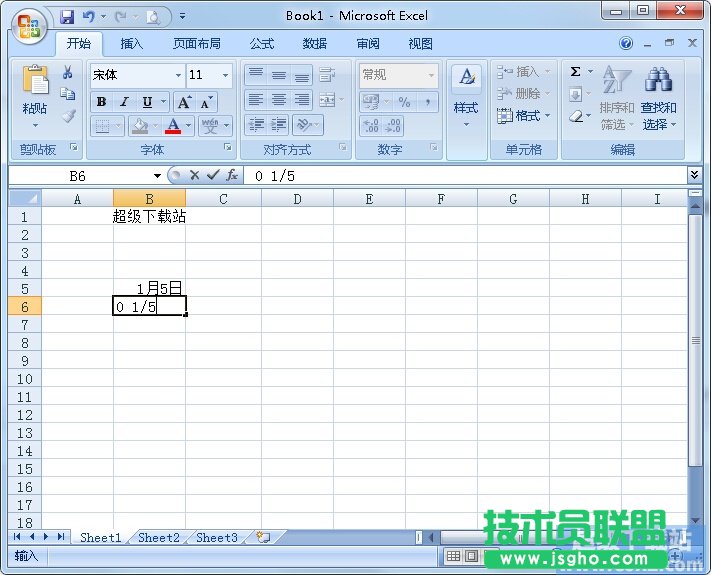Confirm entry with the formula bar checkmark
This screenshot has width=711, height=575.
point(213,175)
